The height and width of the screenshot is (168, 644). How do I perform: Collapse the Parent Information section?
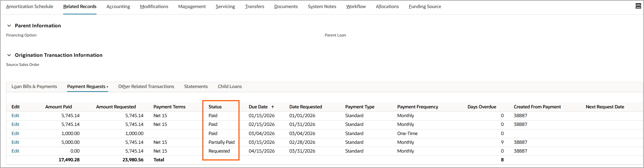tap(9, 26)
